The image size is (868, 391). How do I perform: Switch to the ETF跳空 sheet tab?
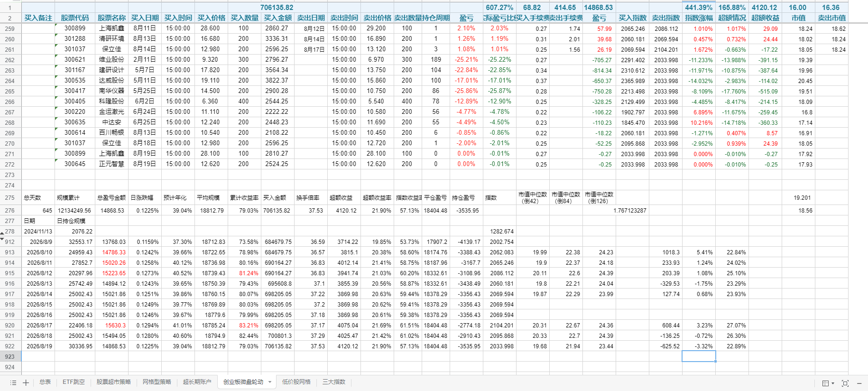coord(74,382)
